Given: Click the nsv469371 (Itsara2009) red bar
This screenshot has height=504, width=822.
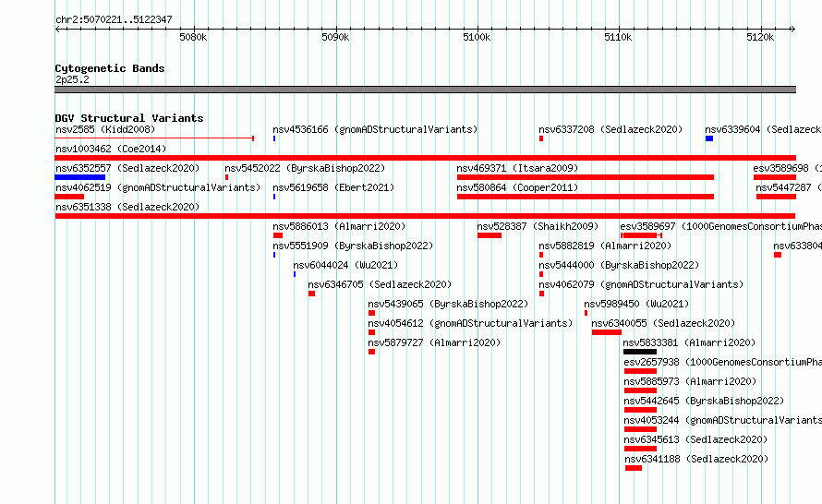Looking at the screenshot, I should tap(586, 177).
